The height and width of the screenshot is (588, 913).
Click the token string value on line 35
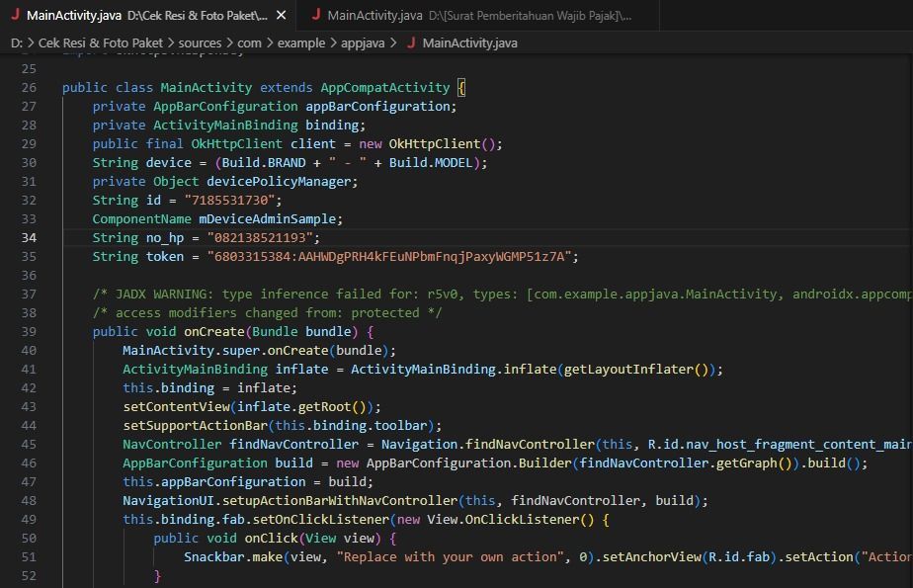[389, 257]
